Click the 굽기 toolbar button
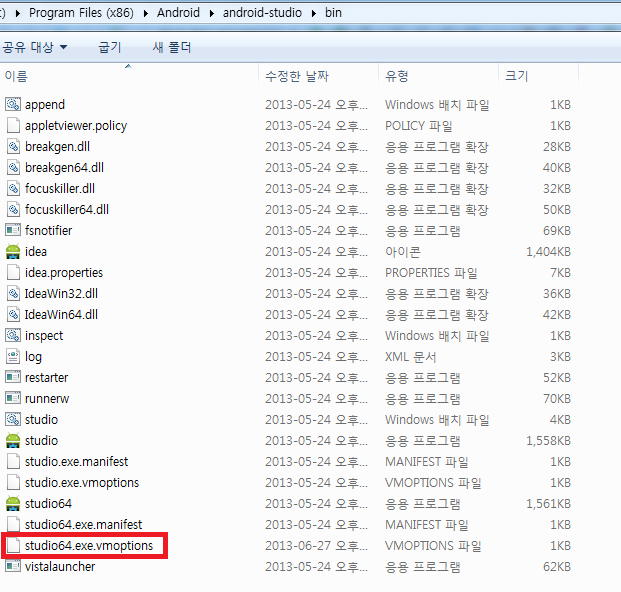621x592 pixels. tap(110, 48)
